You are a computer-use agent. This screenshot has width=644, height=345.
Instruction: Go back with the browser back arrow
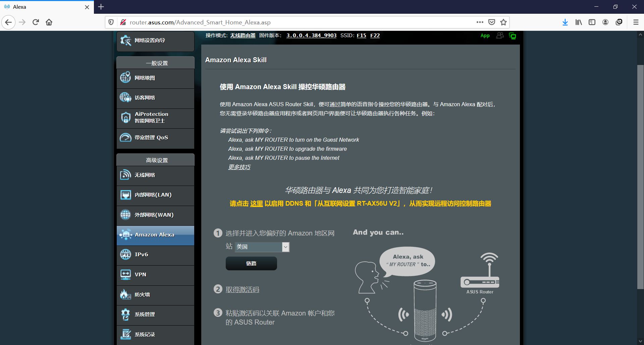[x=8, y=22]
